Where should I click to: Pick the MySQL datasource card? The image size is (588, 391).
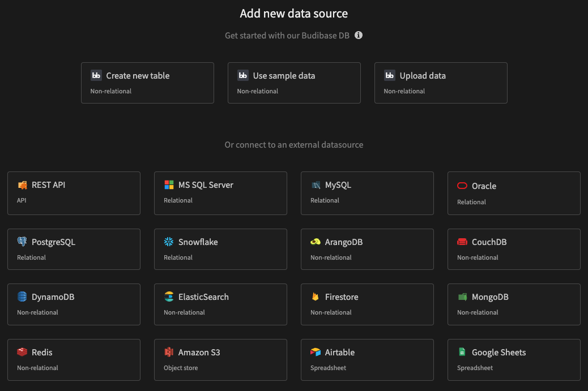pyautogui.click(x=367, y=194)
